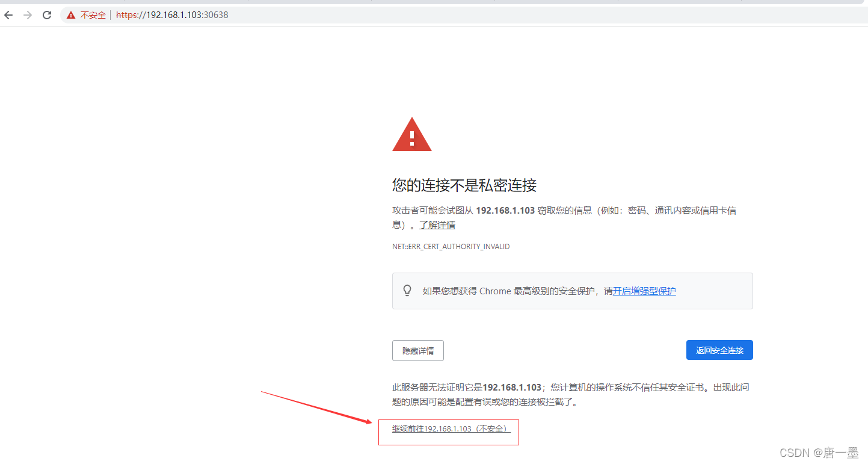Proceed via 继续前往192.168.1.103（不安全）link
868x464 pixels.
pyautogui.click(x=451, y=429)
